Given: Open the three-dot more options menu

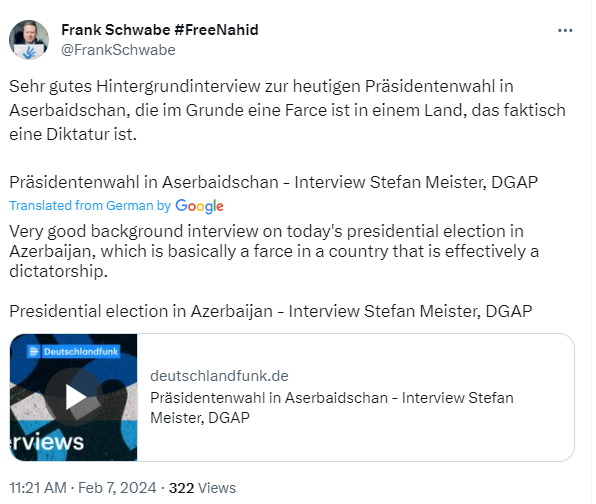Looking at the screenshot, I should [x=565, y=30].
